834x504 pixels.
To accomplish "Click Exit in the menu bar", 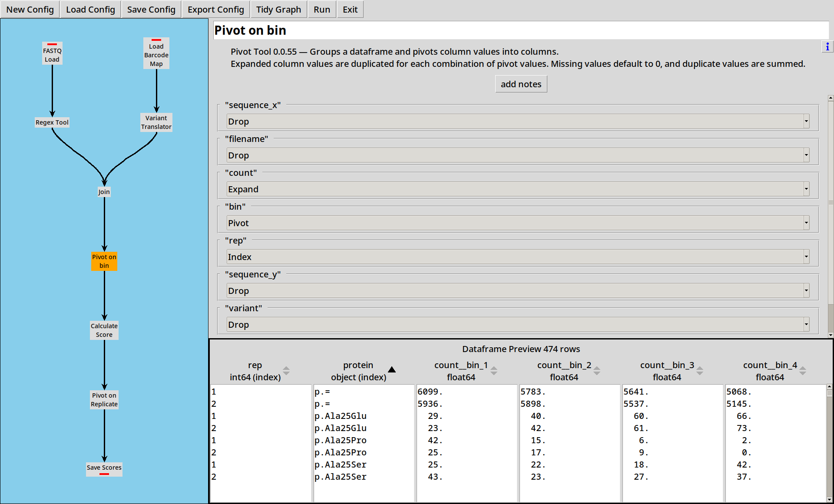I will pos(350,10).
